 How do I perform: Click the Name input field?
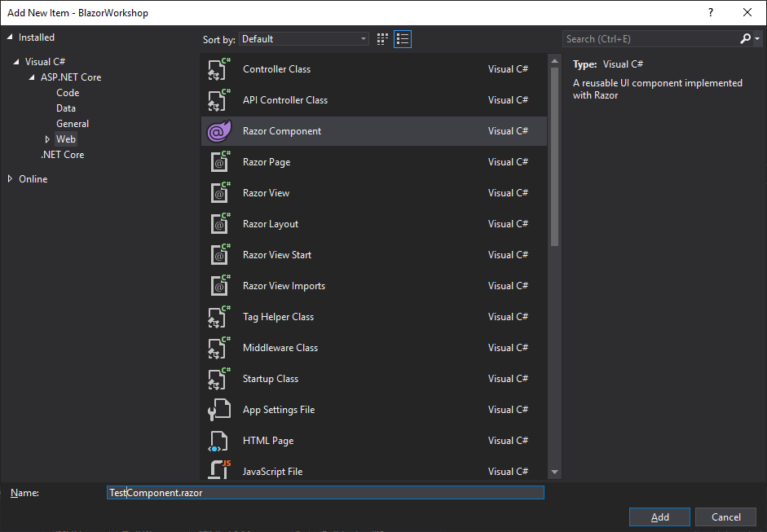326,492
